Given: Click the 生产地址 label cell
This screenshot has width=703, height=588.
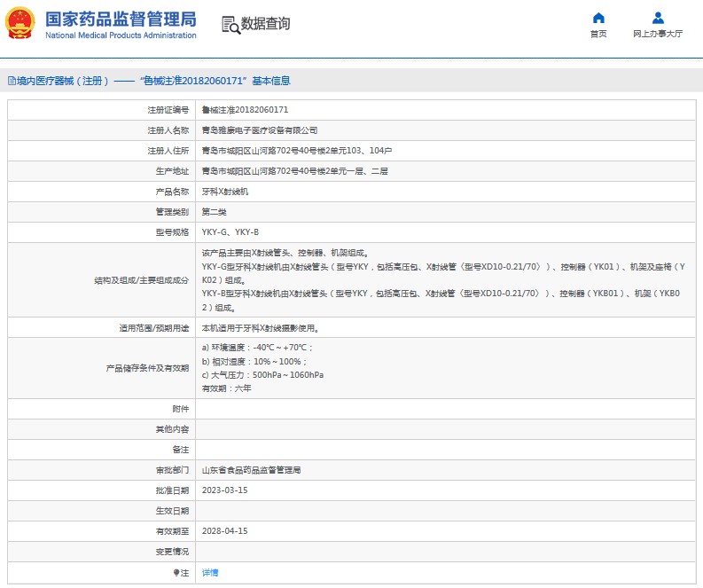Looking at the screenshot, I should (101, 171).
